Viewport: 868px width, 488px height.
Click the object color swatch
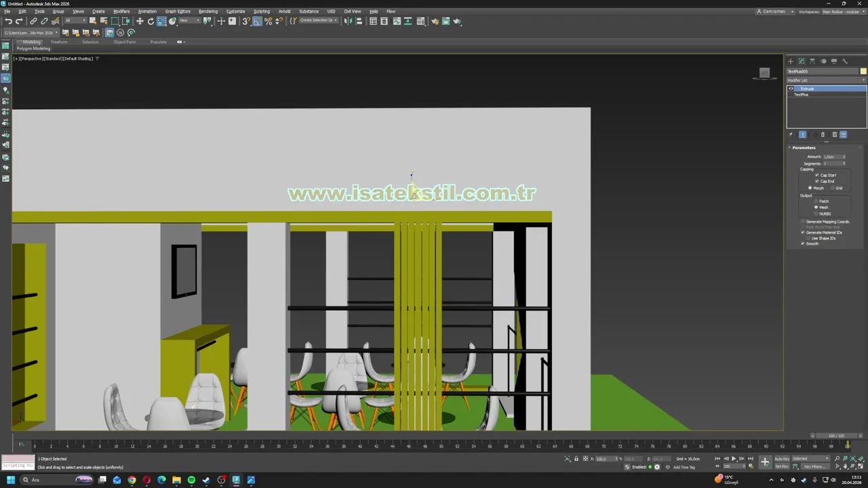click(x=863, y=71)
